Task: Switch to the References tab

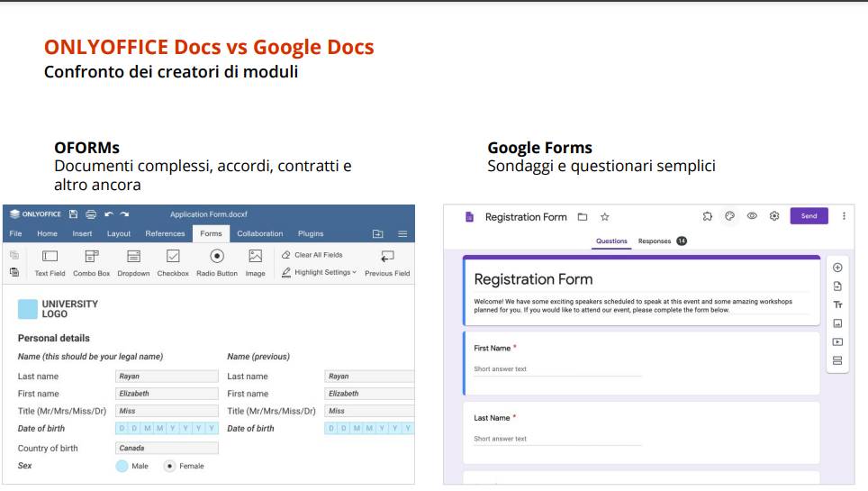Action: 165,233
